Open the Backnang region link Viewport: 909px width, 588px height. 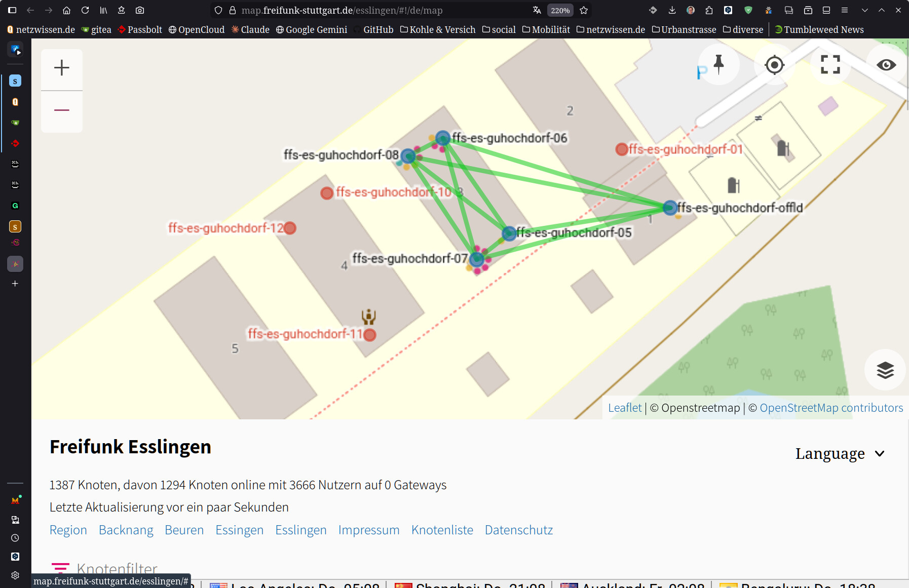pos(126,530)
